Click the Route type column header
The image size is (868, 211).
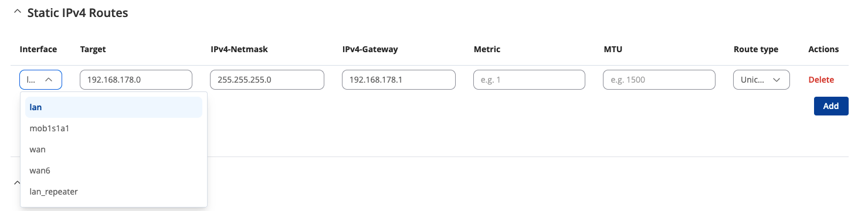point(756,49)
